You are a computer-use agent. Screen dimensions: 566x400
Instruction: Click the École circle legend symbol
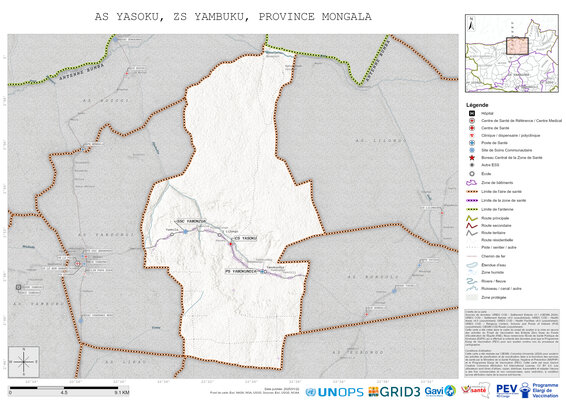(x=471, y=174)
